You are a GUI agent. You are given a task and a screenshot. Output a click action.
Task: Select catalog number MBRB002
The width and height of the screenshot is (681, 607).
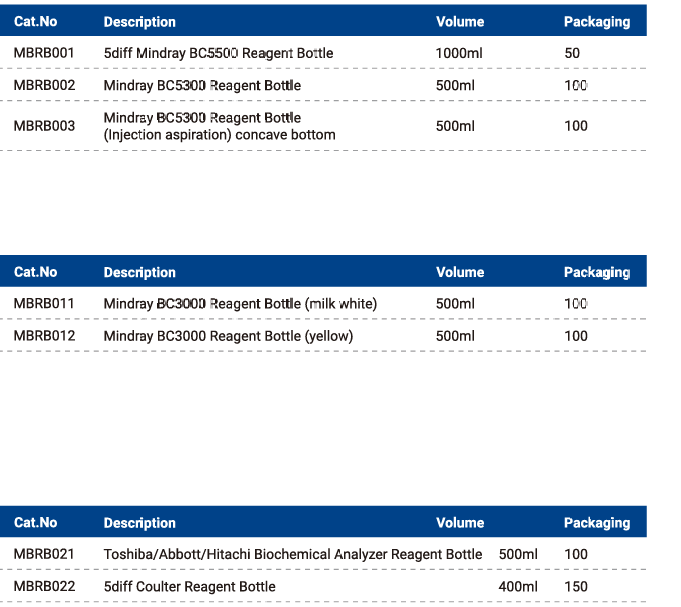click(x=44, y=85)
